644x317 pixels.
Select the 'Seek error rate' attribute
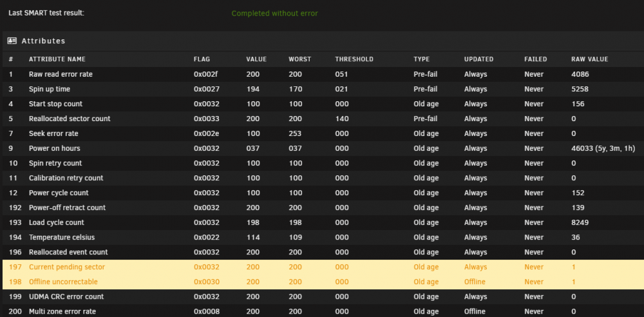(53, 133)
